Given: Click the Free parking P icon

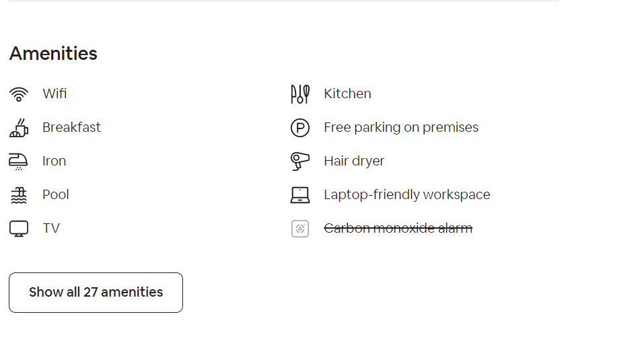Looking at the screenshot, I should click(300, 128).
